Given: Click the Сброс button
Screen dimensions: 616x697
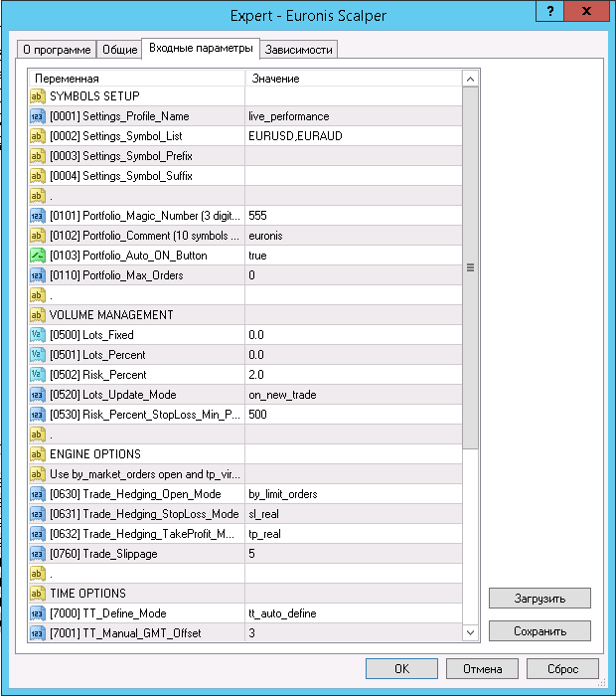Looking at the screenshot, I should [x=562, y=669].
